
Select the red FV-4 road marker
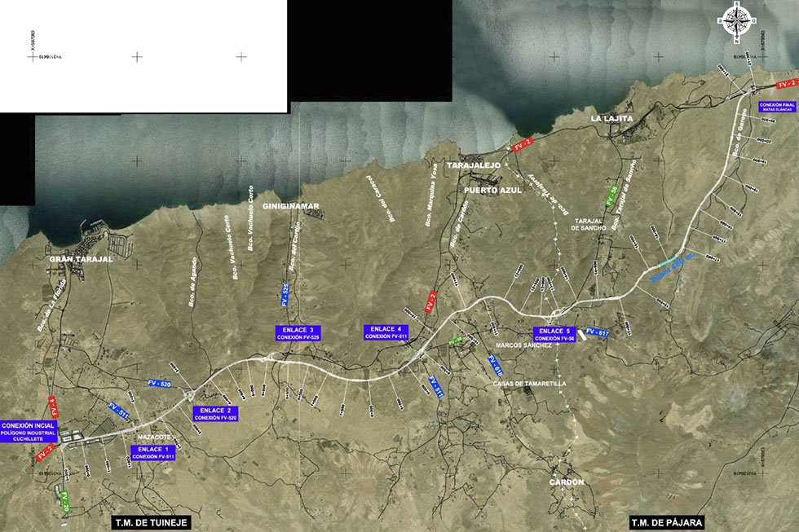coord(53,405)
